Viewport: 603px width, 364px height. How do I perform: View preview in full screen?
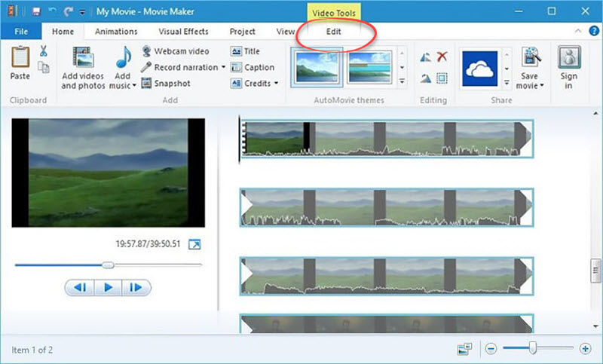[x=194, y=244]
